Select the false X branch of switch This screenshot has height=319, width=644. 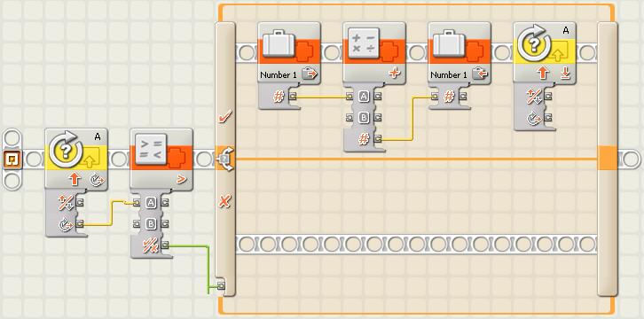224,201
